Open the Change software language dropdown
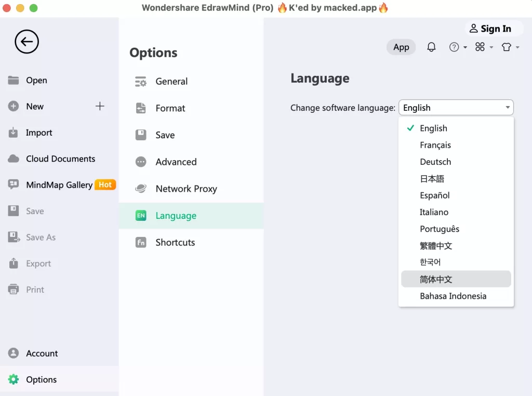 (456, 107)
